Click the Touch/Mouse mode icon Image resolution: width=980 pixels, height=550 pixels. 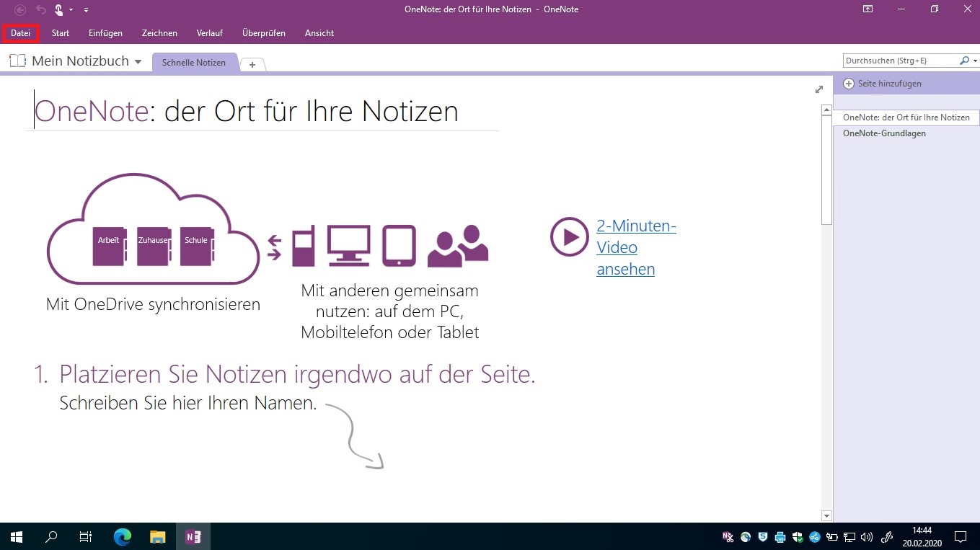(58, 9)
